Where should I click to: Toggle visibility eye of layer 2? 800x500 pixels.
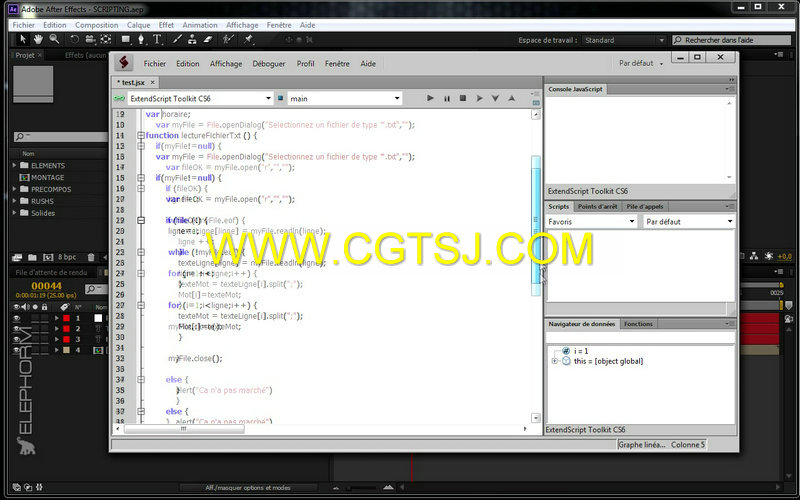17,329
